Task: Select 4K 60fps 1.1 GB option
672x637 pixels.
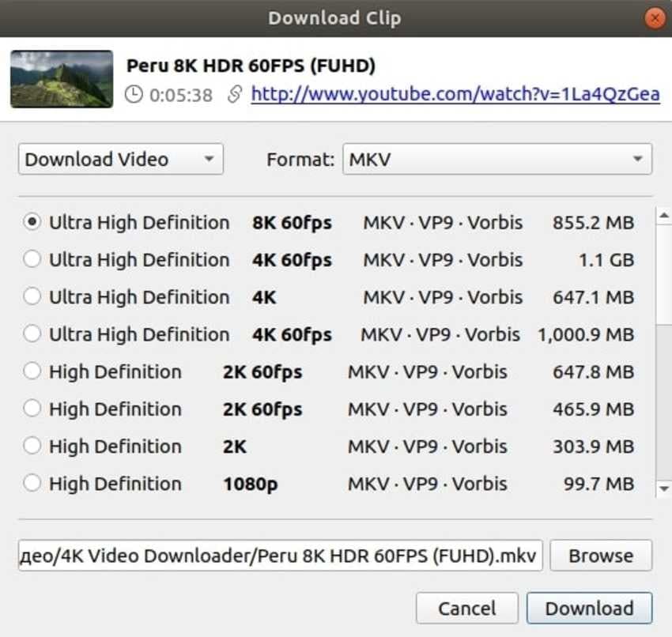Action: pos(32,260)
